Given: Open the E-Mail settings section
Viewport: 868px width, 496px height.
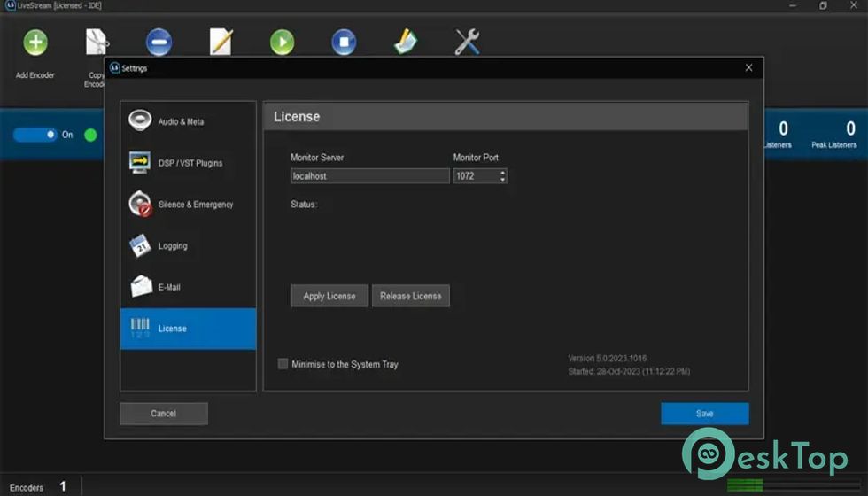Looking at the screenshot, I should [x=188, y=287].
